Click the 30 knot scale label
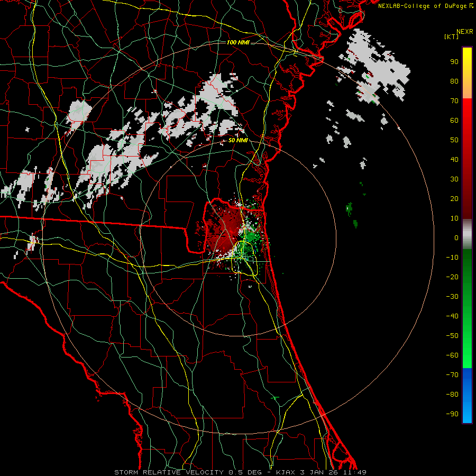This screenshot has width=476, height=476. tap(454, 179)
